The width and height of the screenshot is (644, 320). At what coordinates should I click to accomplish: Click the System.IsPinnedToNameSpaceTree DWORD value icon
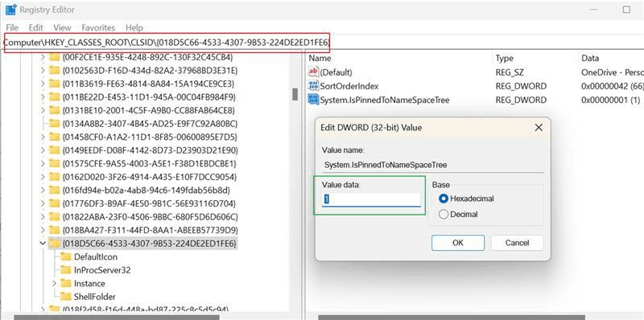coord(313,100)
